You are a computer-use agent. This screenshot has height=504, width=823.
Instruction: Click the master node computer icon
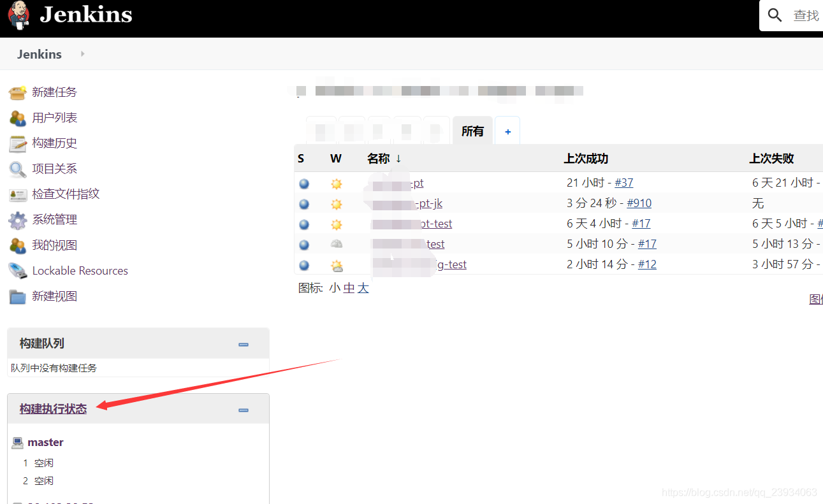coord(18,442)
